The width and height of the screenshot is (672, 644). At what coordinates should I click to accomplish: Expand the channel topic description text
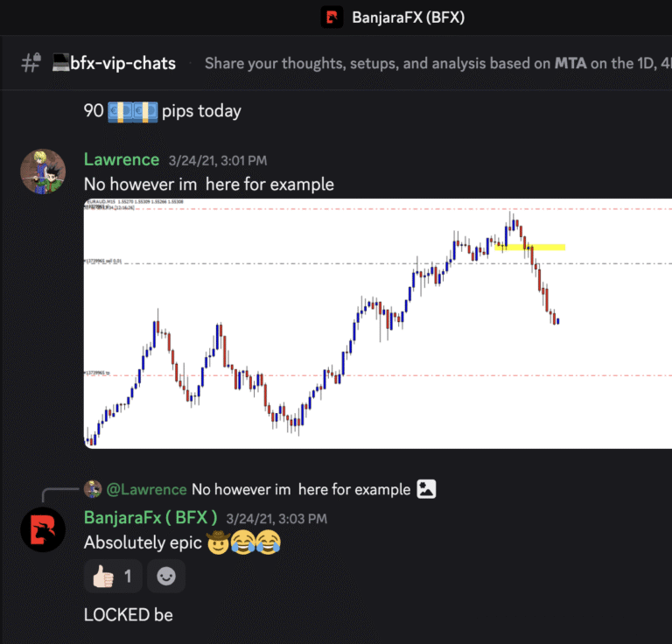pyautogui.click(x=438, y=63)
